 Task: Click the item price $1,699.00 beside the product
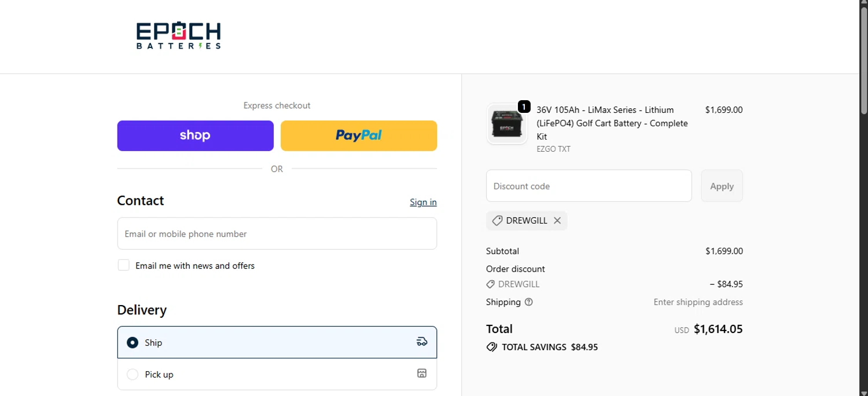pyautogui.click(x=724, y=110)
